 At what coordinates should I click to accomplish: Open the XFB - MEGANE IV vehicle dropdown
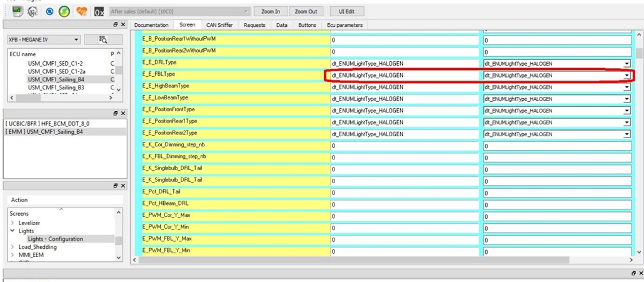click(x=43, y=40)
